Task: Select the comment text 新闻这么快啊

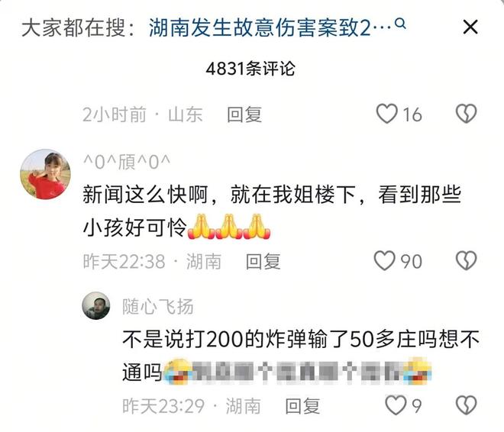Action: click(x=146, y=195)
